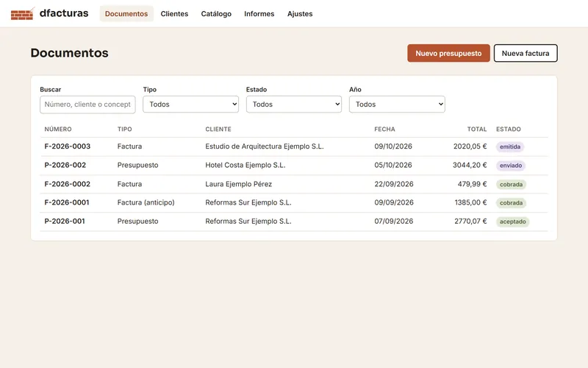
Task: Expand the Tipo filter dropdown
Action: coord(190,105)
